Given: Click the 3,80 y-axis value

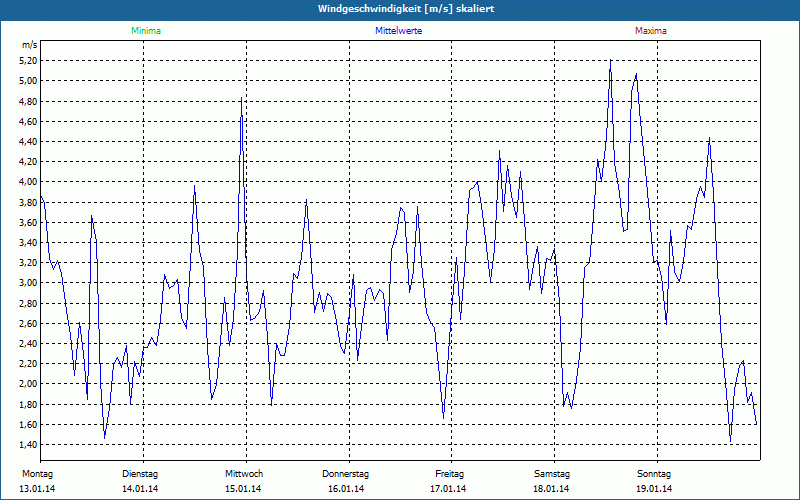Looking at the screenshot, I should pyautogui.click(x=29, y=202).
